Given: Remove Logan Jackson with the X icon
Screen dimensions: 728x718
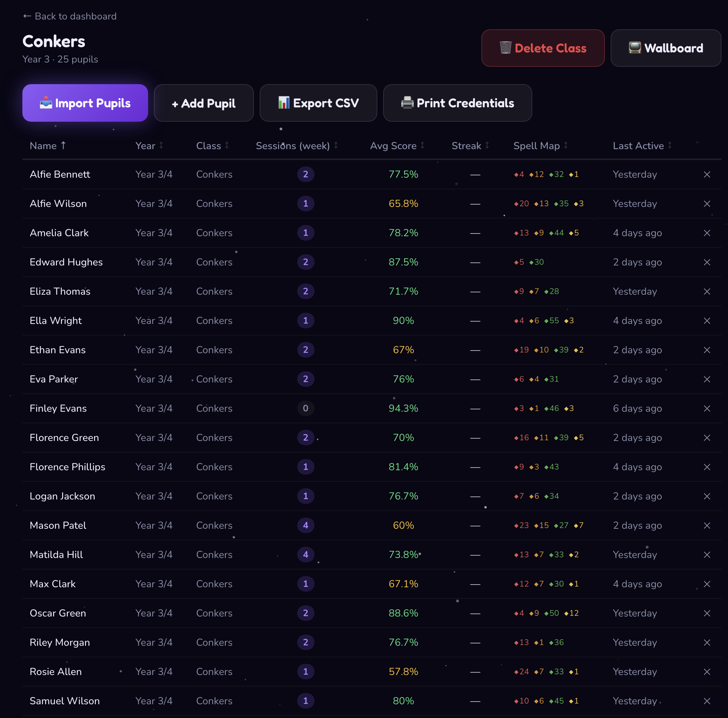Looking at the screenshot, I should tap(707, 496).
